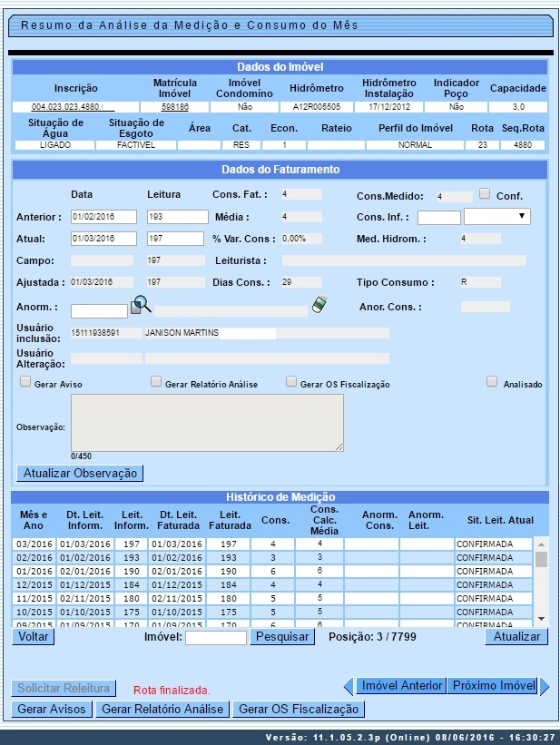This screenshot has width=560, height=745.
Task: Open the Cons. Inf. dropdown
Action: click(x=497, y=217)
